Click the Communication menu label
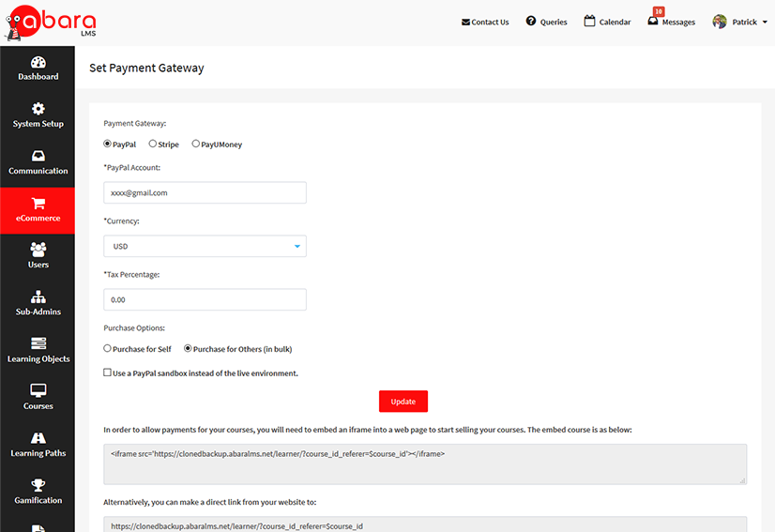The image size is (775, 532). click(38, 171)
